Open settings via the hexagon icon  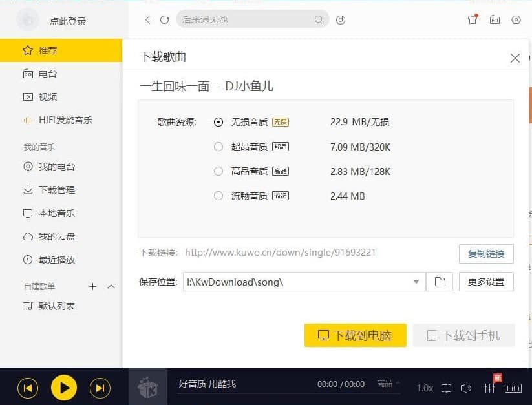pyautogui.click(x=516, y=19)
